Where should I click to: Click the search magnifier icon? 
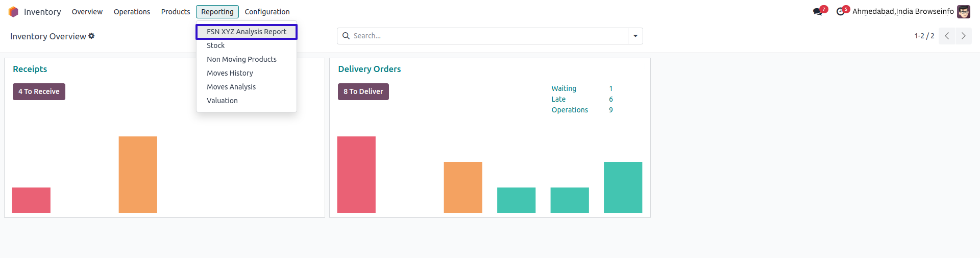(x=346, y=36)
